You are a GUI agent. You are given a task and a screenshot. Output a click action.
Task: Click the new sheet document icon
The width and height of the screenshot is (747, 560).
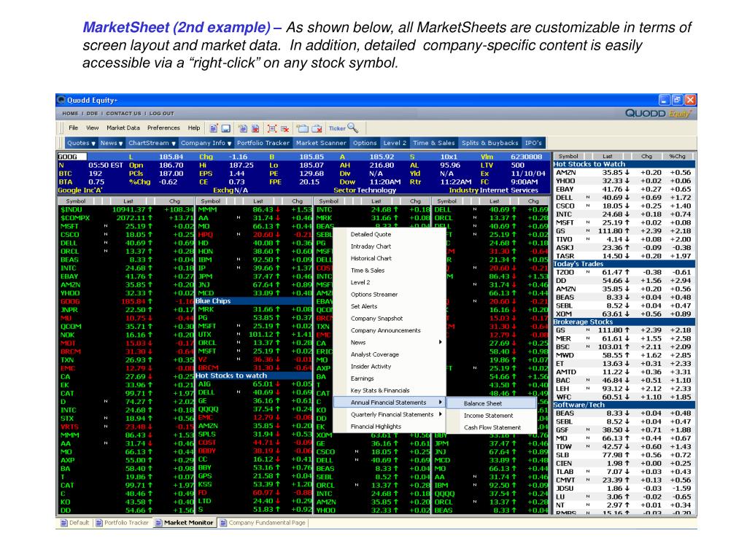(x=214, y=128)
